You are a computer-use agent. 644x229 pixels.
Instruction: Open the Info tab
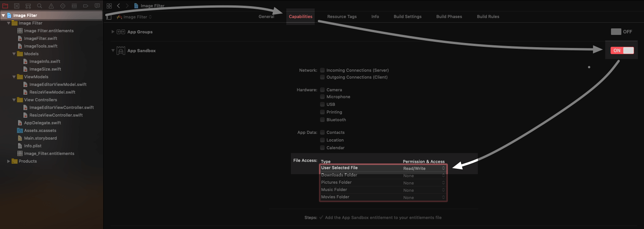375,16
